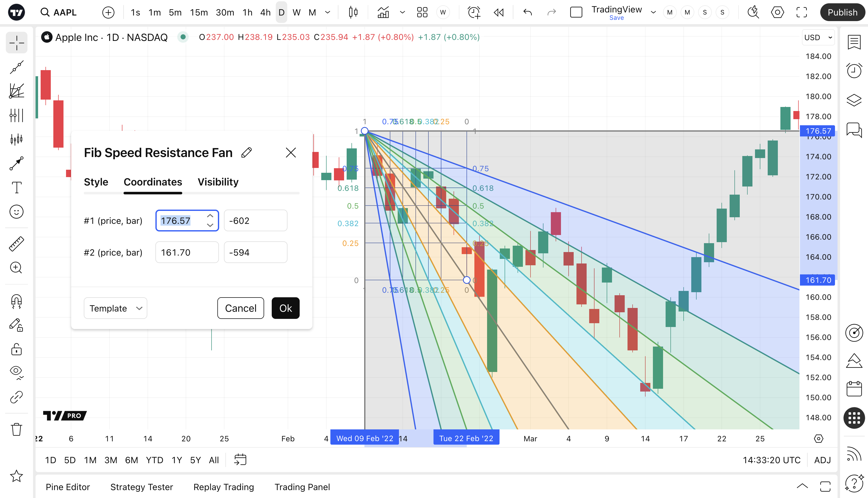Click the #2 price input field showing 161.70
868x498 pixels.
click(187, 252)
